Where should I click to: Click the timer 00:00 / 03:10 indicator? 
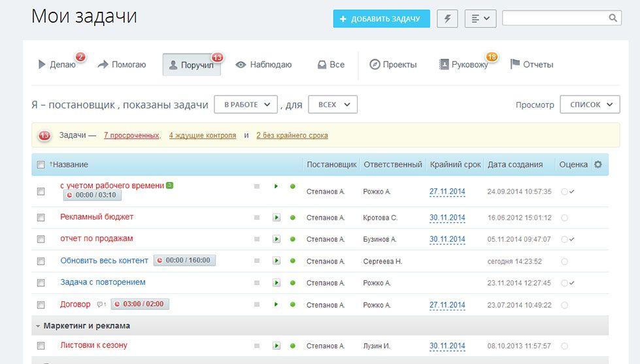coord(92,195)
